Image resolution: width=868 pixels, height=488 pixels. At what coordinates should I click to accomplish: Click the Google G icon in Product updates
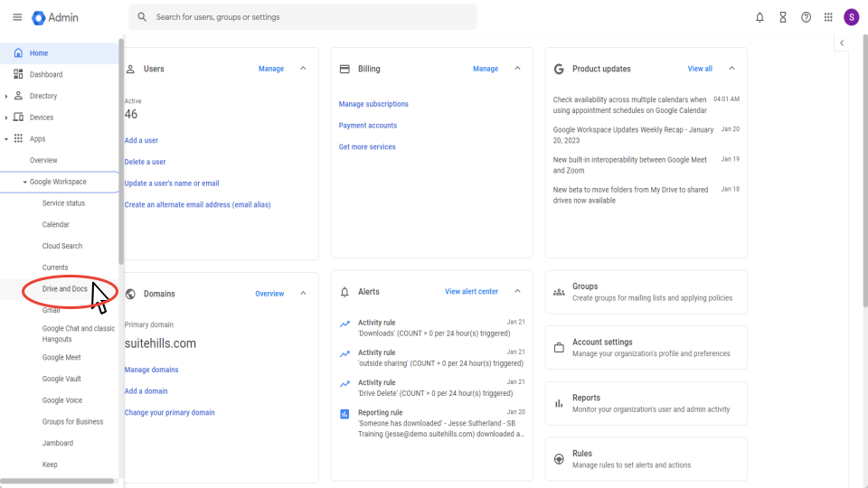559,70
